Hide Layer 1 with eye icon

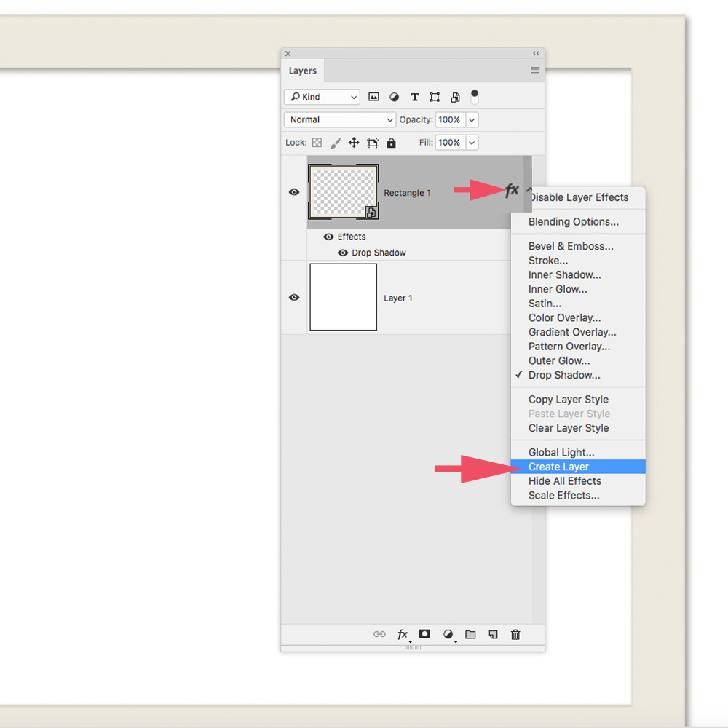294,297
